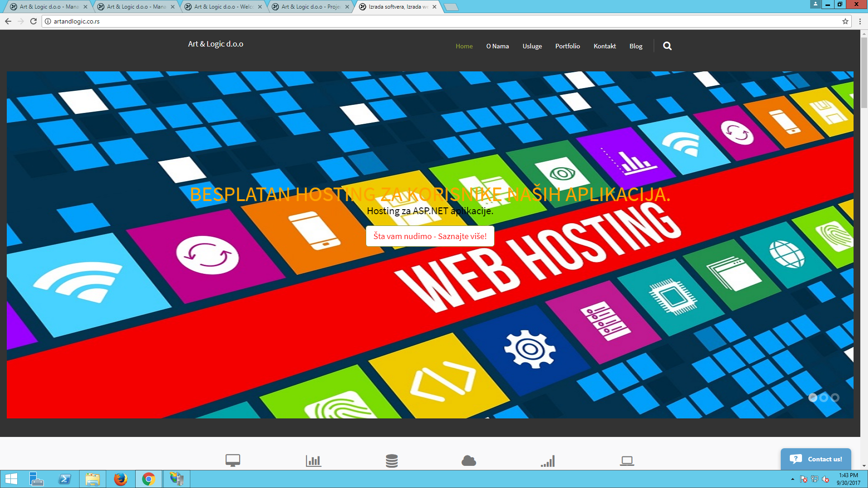The width and height of the screenshot is (868, 488).
Task: Click the monitor feature icon below the slider
Action: click(x=233, y=460)
